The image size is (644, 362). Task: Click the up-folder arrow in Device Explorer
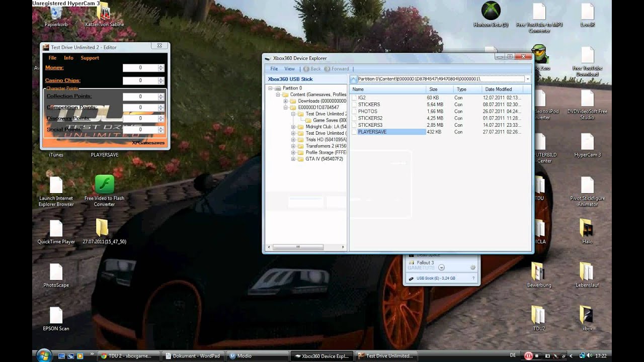tap(353, 79)
